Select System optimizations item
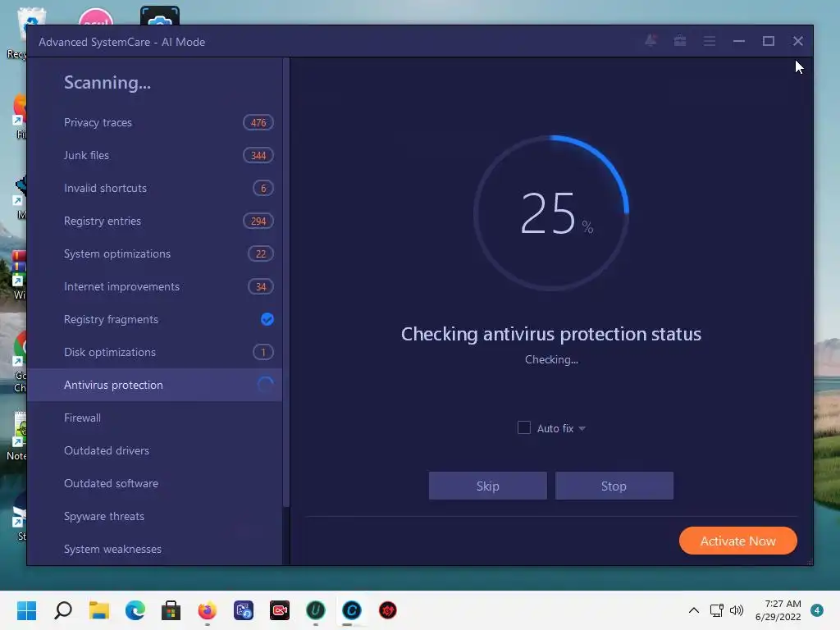 pyautogui.click(x=154, y=254)
